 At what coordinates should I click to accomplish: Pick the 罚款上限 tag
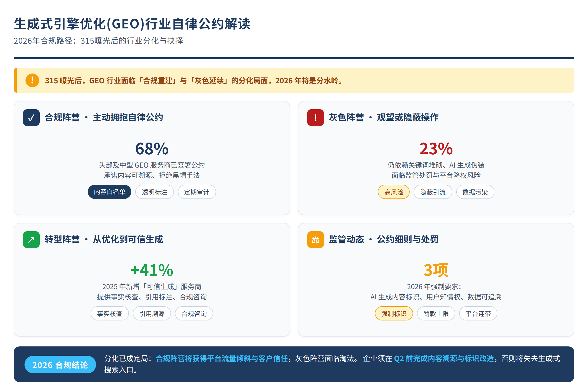[x=436, y=313]
